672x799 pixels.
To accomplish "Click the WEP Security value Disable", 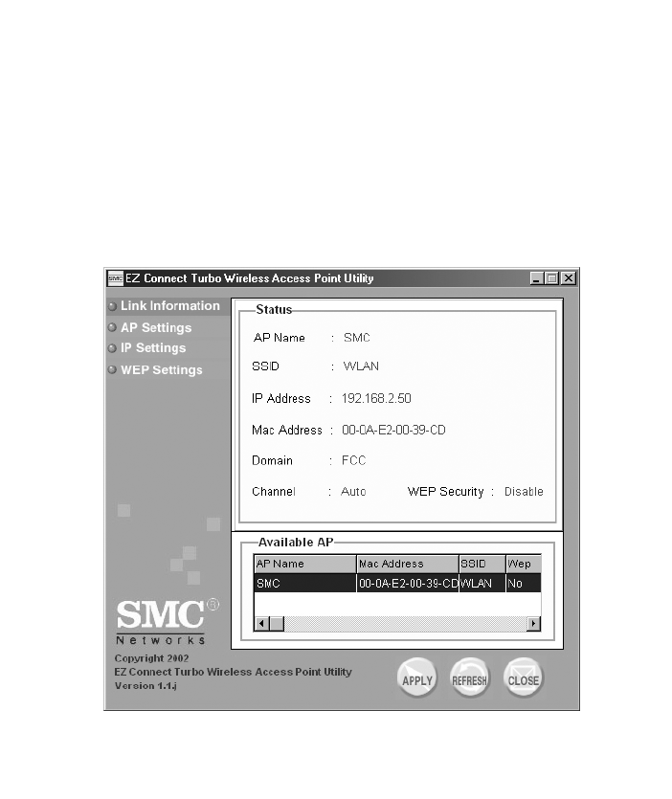I will [524, 492].
